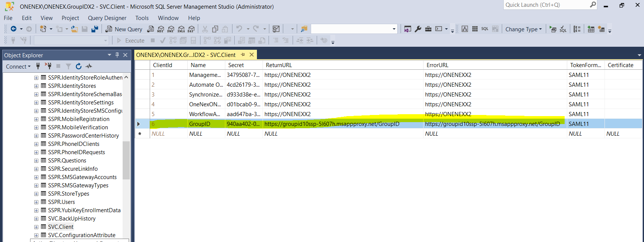Close the Object Explorer panel
Viewport: 644px width, 242px height.
pos(125,55)
